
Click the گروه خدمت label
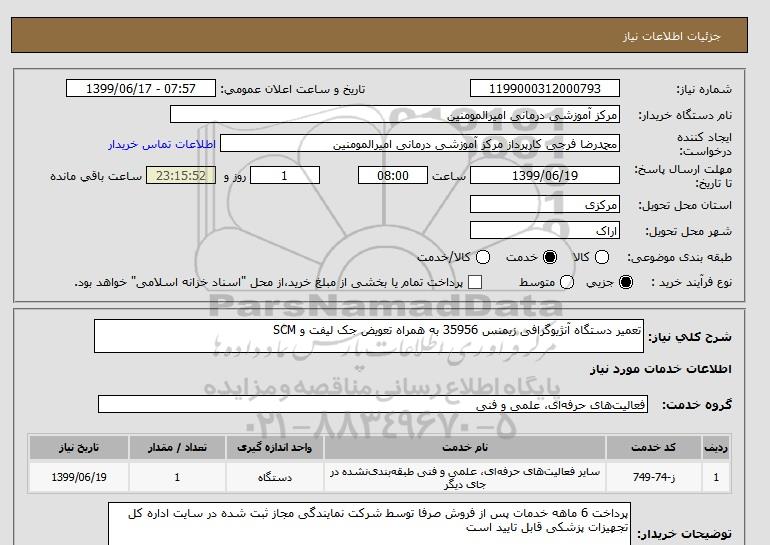point(697,405)
